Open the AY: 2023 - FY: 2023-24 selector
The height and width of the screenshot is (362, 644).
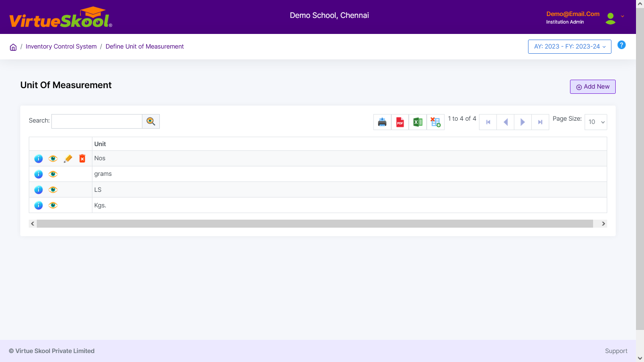click(570, 47)
